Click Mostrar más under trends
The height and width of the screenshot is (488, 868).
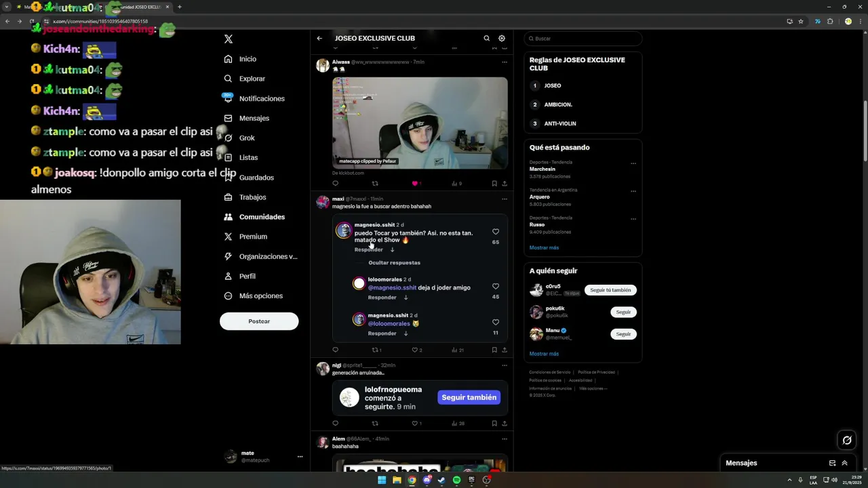tap(544, 248)
